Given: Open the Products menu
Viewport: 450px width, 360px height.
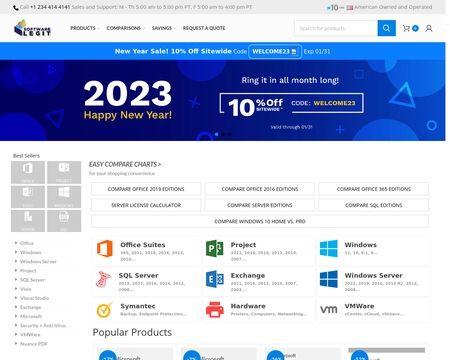Looking at the screenshot, I should tap(83, 28).
